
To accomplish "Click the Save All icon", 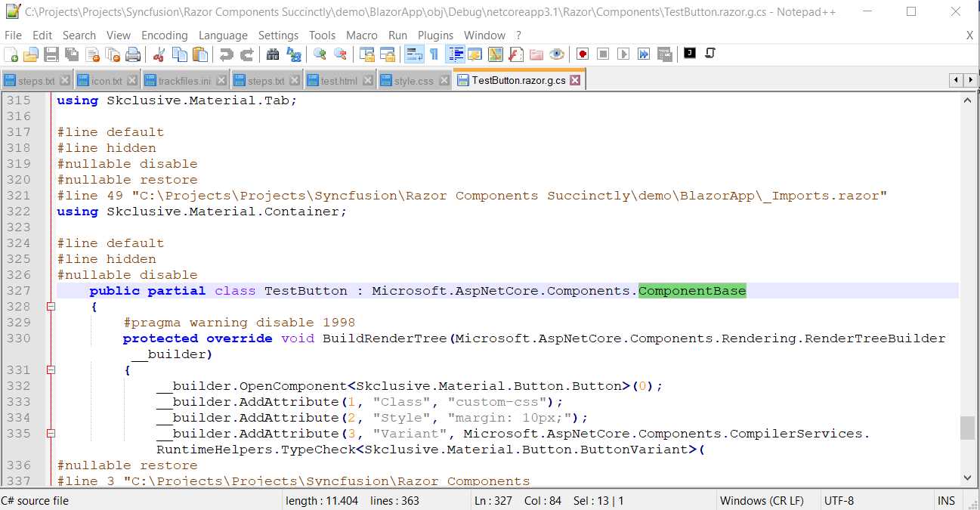I will click(71, 54).
